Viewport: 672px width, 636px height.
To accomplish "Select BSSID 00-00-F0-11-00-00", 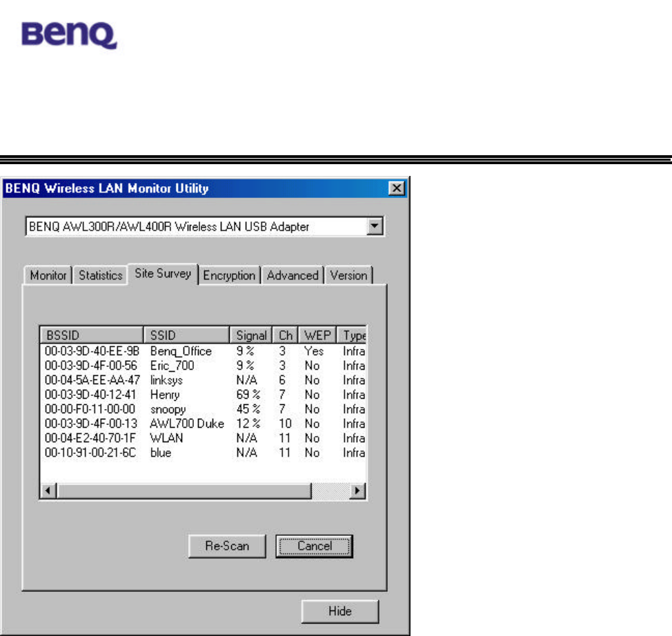I will click(90, 409).
